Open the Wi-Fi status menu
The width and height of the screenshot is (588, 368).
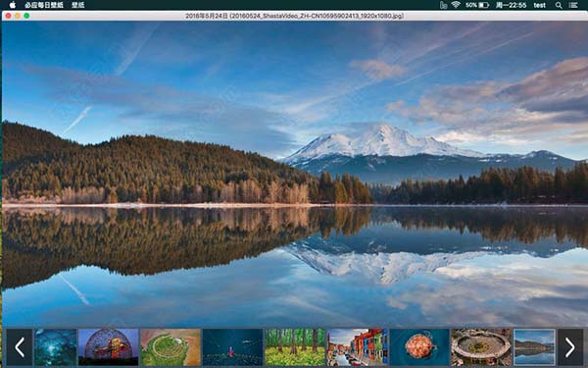(456, 5)
